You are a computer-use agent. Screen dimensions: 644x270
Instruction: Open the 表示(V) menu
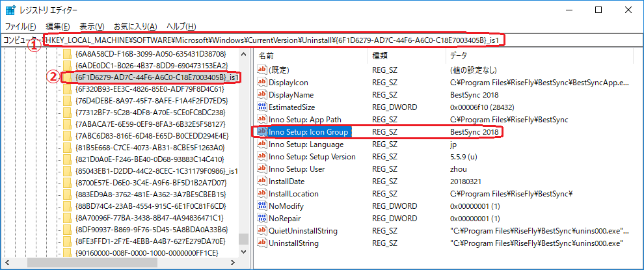click(x=92, y=26)
